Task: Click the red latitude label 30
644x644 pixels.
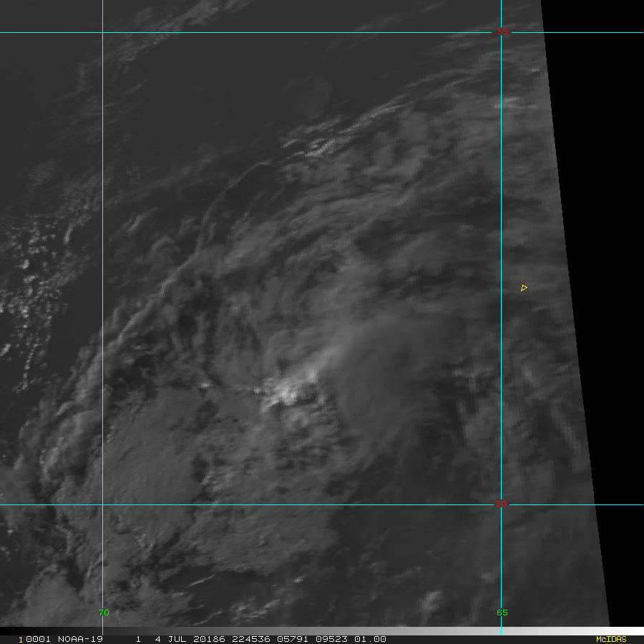Action: coord(500,504)
